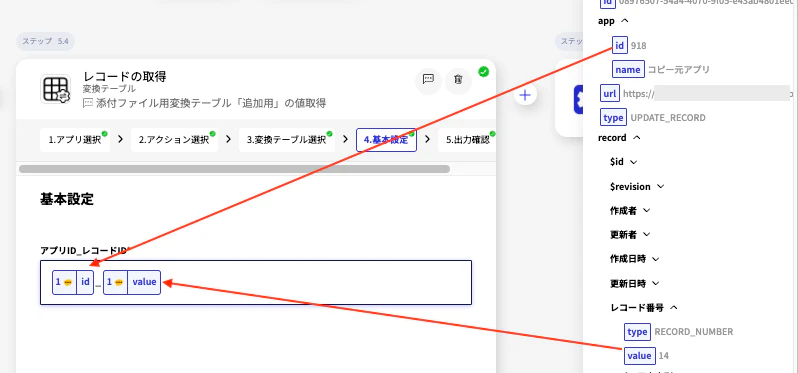This screenshot has width=798, height=373.
Task: Click the green check status icon
Action: pos(483,72)
